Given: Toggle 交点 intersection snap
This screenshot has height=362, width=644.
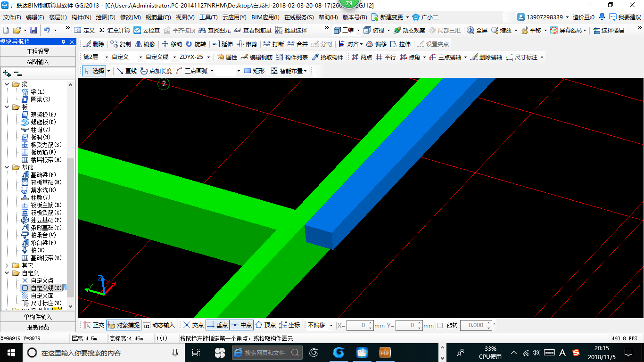Looking at the screenshot, I should [x=193, y=325].
